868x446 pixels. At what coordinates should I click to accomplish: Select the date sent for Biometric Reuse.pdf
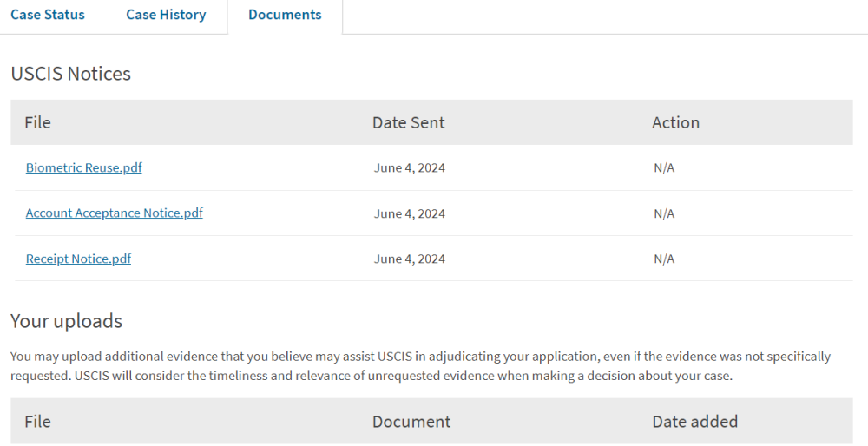409,167
